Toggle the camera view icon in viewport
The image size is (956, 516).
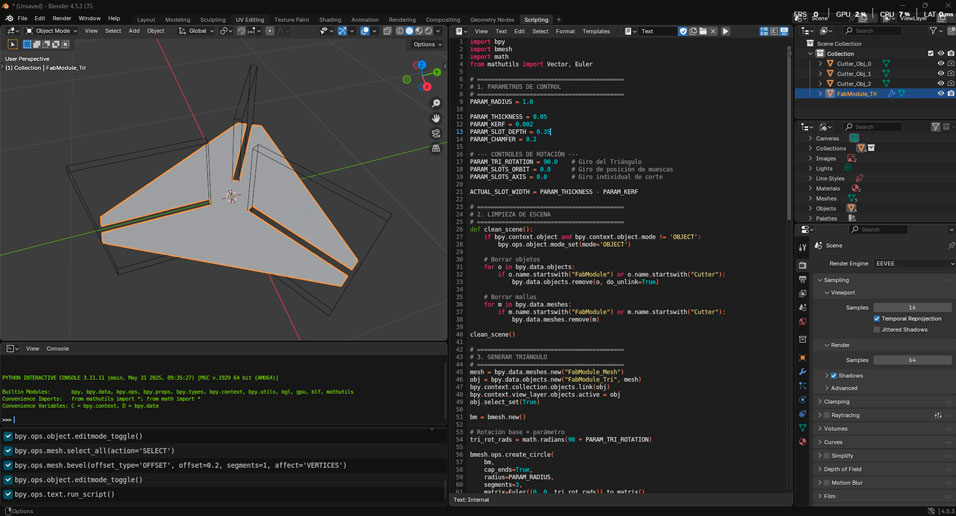pos(436,134)
